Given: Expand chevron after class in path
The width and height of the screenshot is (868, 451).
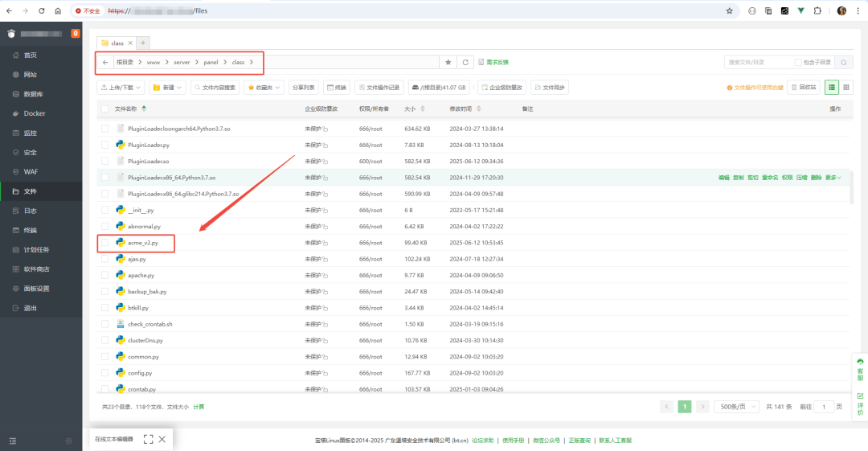Looking at the screenshot, I should 252,62.
